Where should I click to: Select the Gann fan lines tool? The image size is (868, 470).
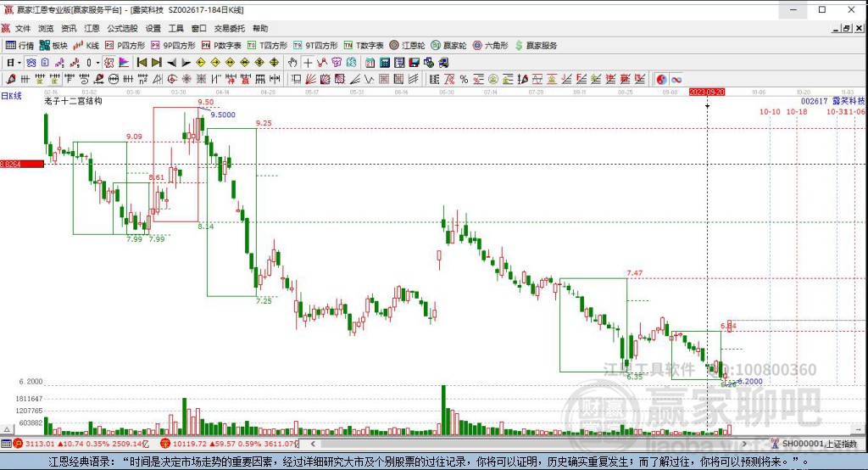coord(310,79)
